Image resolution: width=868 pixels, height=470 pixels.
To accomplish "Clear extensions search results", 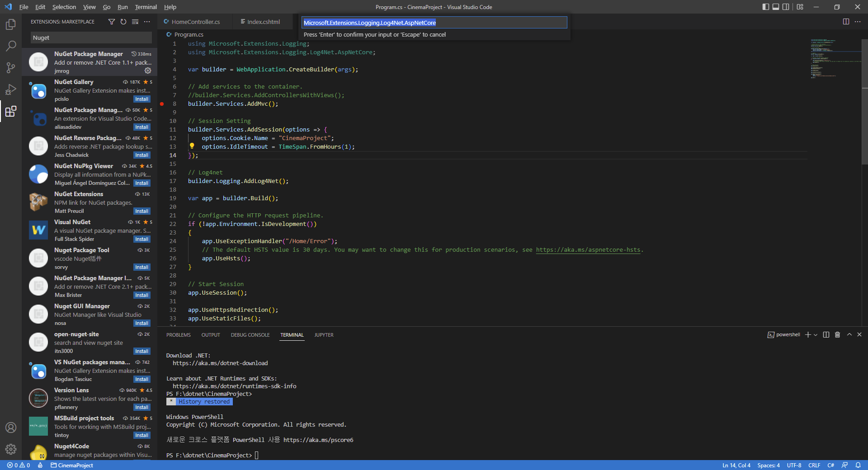I will tap(135, 22).
